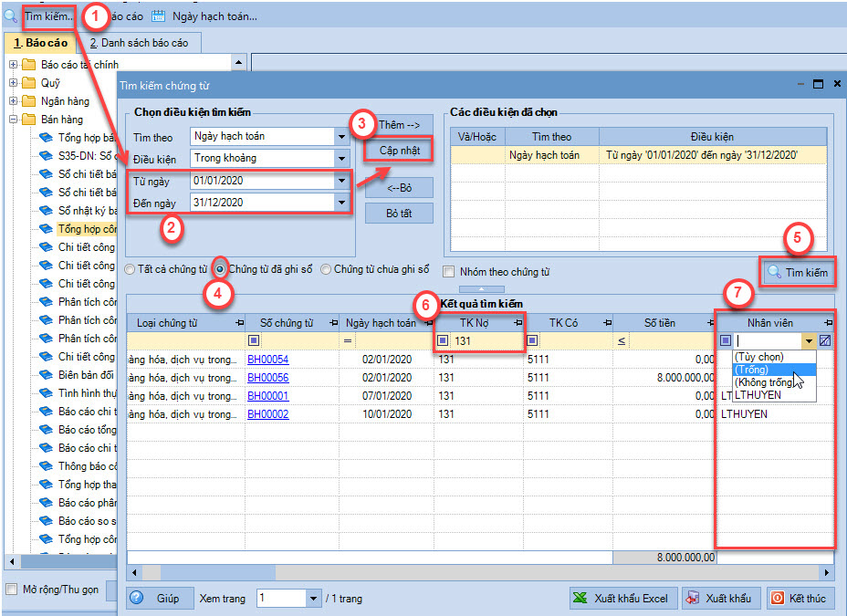
Task: Open the Xem trang page dropdown
Action: point(313,598)
